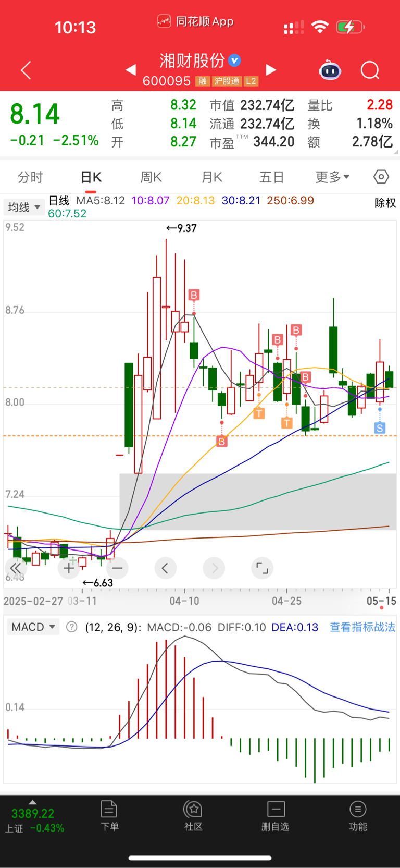Move chart one candle right
Image resolution: width=400 pixels, height=868 pixels.
click(214, 568)
